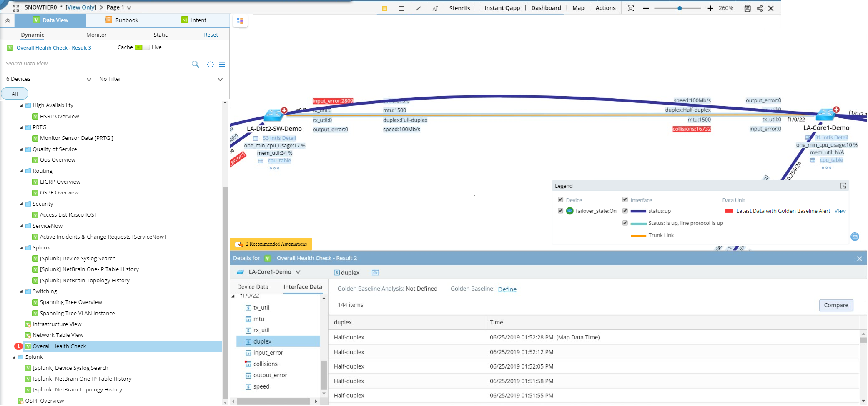868x406 pixels.
Task: Select the line drawing tool
Action: point(418,8)
